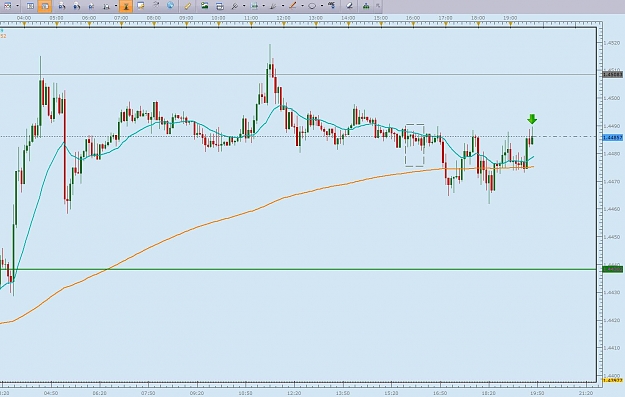Open the ellipse shape dropdown arrow
Screen dimensions: 625x397
pyautogui.click(x=322, y=6)
